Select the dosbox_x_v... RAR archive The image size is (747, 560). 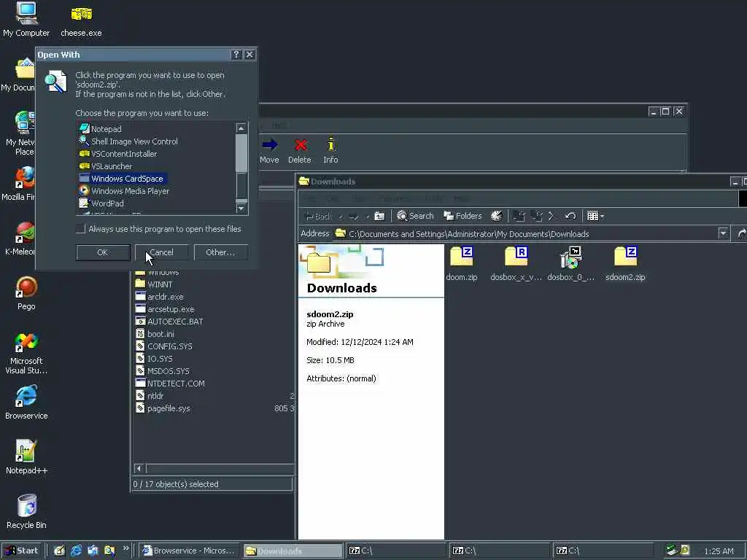(516, 263)
